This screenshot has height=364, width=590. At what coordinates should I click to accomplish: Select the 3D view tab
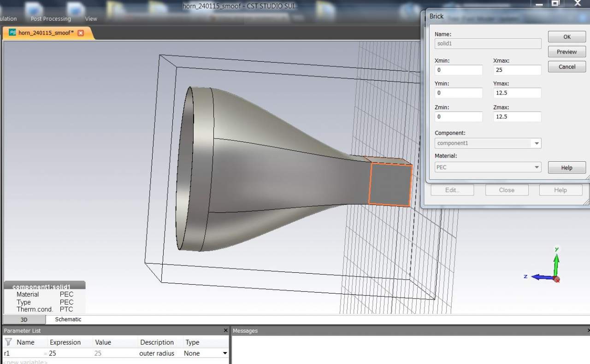coord(24,320)
